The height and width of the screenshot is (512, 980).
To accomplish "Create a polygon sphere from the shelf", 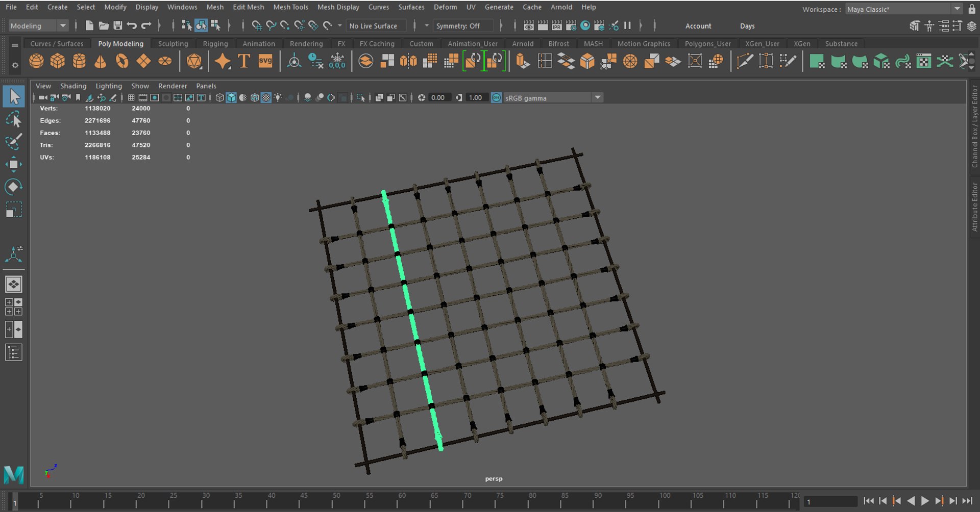I will 36,61.
